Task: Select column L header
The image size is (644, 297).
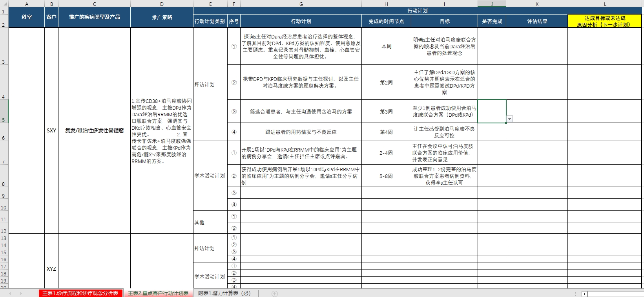Action: pyautogui.click(x=605, y=4)
